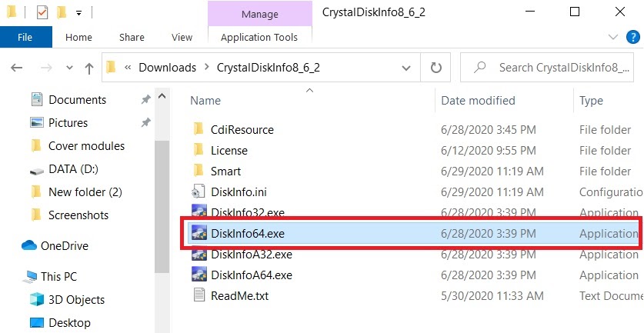Select the DiskInfo64.exe application icon
This screenshot has height=333, width=644.
coord(199,233)
